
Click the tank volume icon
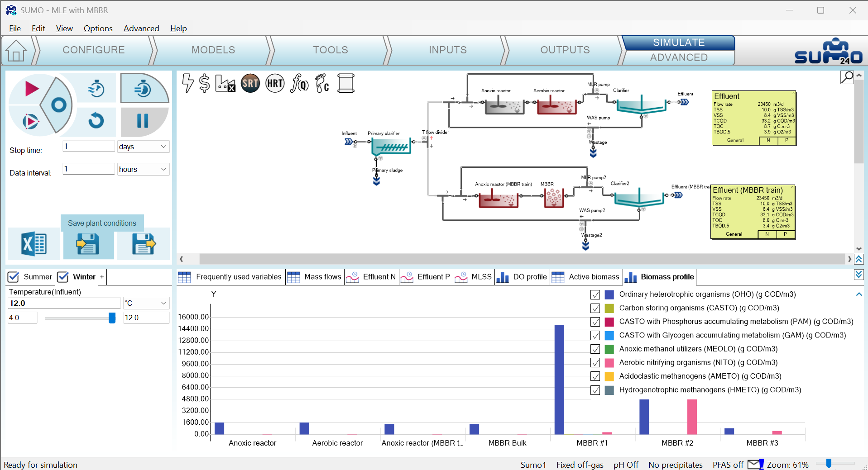pos(346,83)
